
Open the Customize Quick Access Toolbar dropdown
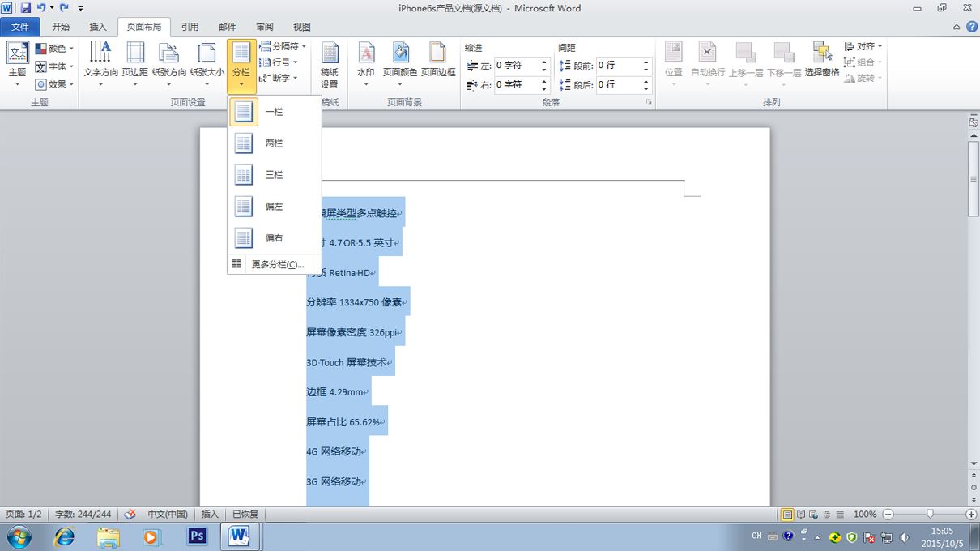[81, 8]
